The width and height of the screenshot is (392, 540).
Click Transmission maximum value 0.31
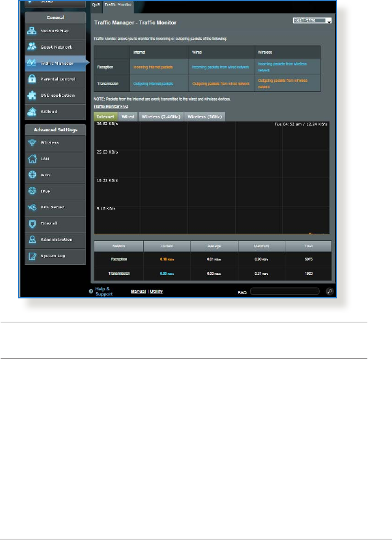[261, 274]
